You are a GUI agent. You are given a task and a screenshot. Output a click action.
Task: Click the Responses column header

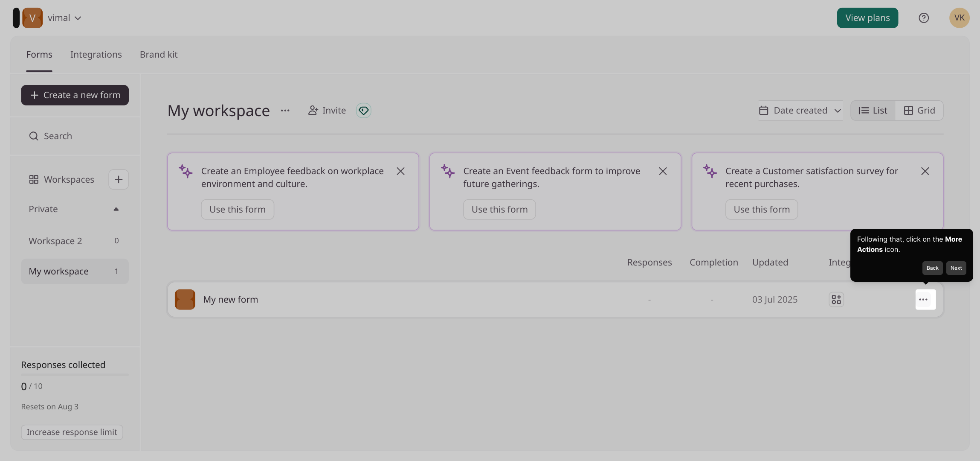click(x=649, y=263)
